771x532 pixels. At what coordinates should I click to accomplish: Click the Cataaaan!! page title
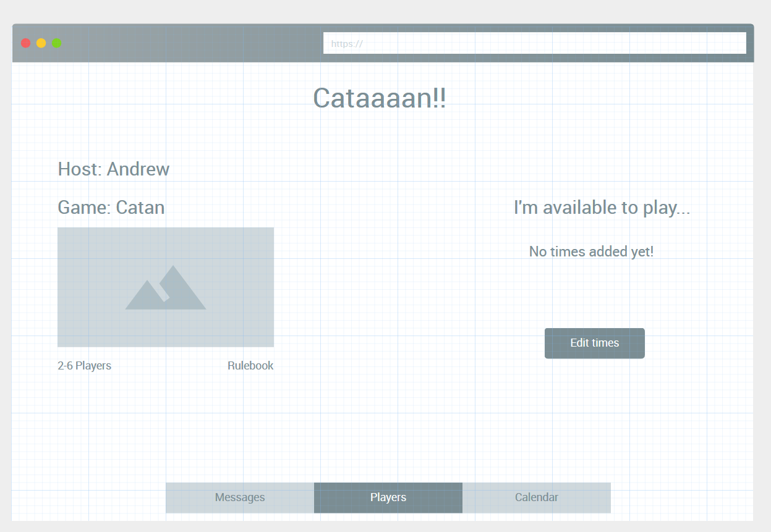coord(380,98)
